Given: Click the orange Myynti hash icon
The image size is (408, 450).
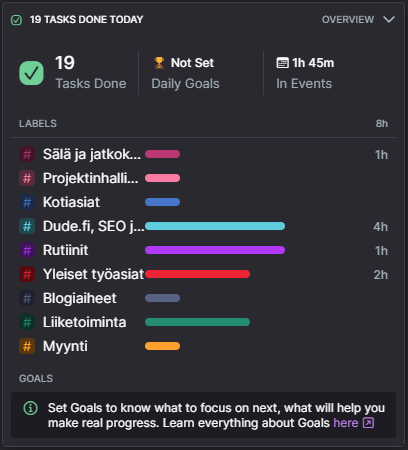Looking at the screenshot, I should (27, 346).
